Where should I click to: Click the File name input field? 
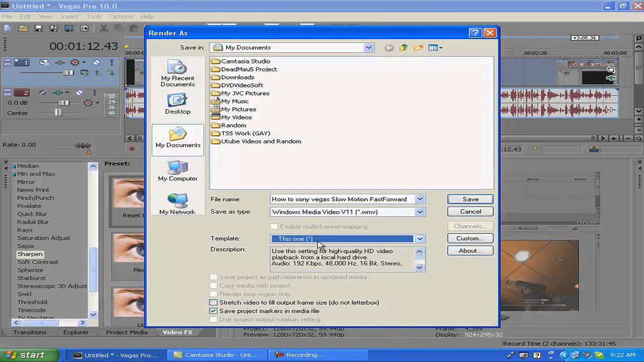point(343,199)
